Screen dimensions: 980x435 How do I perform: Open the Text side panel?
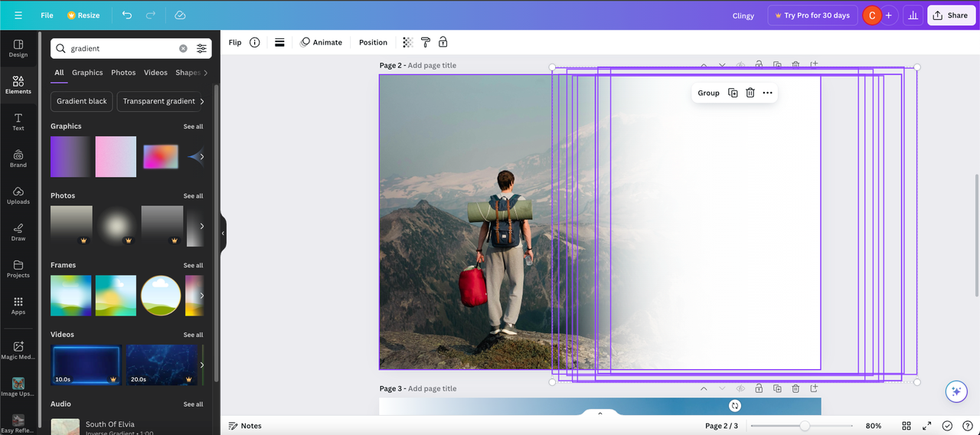pos(18,122)
